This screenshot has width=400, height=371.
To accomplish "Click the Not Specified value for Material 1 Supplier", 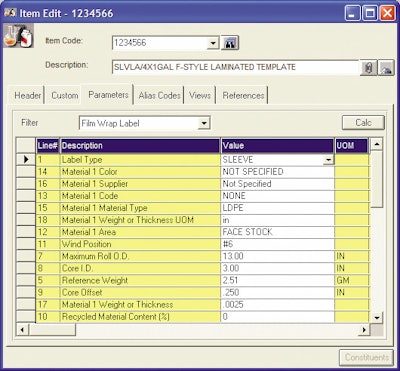I will tap(277, 184).
